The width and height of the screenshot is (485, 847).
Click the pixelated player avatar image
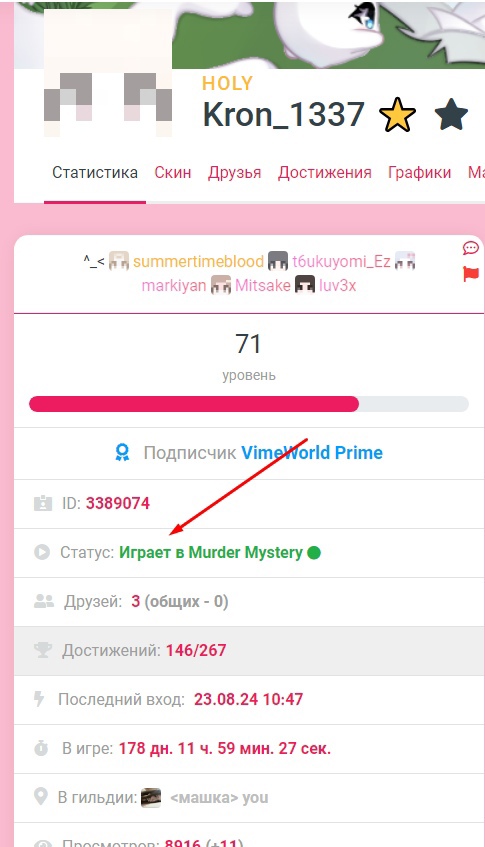pyautogui.click(x=108, y=73)
